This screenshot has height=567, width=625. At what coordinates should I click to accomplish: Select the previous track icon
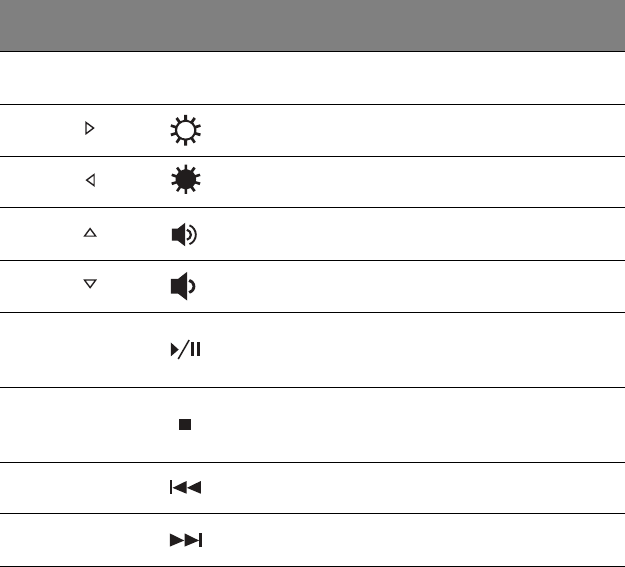[x=185, y=489]
